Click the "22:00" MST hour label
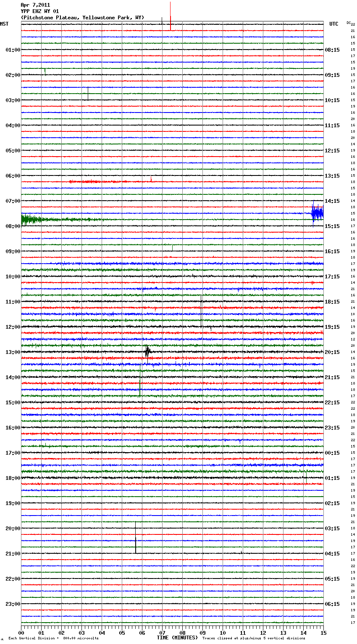Screen dimensions: 357x644 click(13, 579)
